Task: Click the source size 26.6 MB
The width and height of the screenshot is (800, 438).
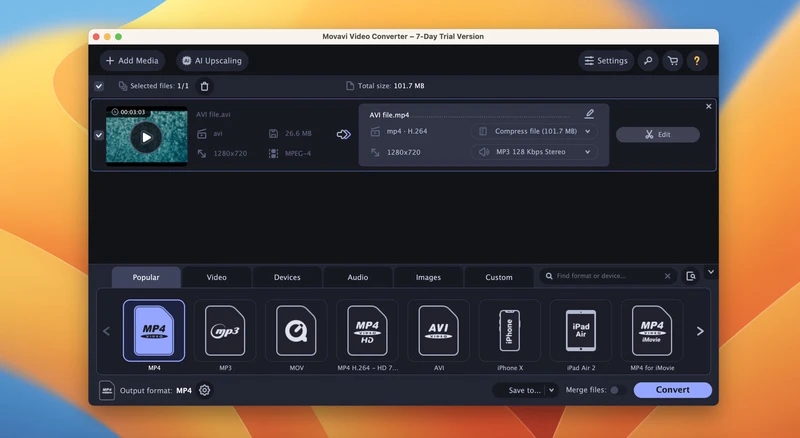Action: tap(298, 133)
